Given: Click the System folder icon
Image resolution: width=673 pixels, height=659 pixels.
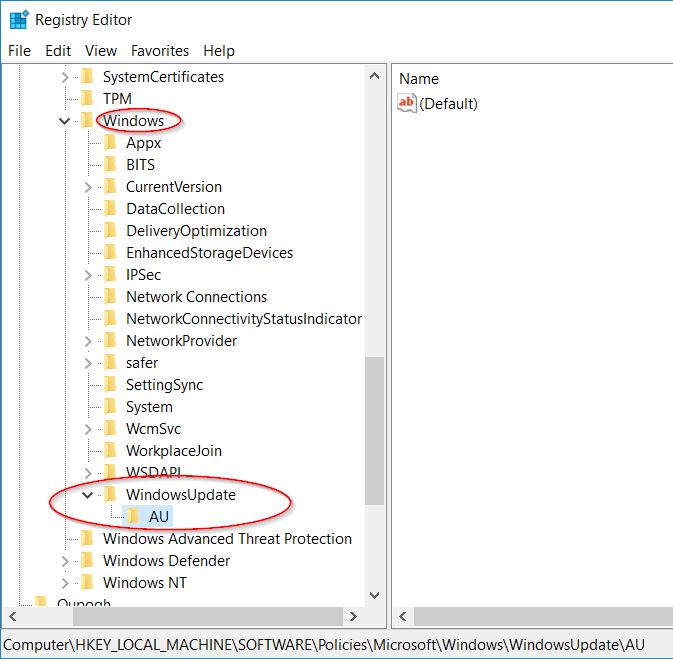Looking at the screenshot, I should 111,406.
